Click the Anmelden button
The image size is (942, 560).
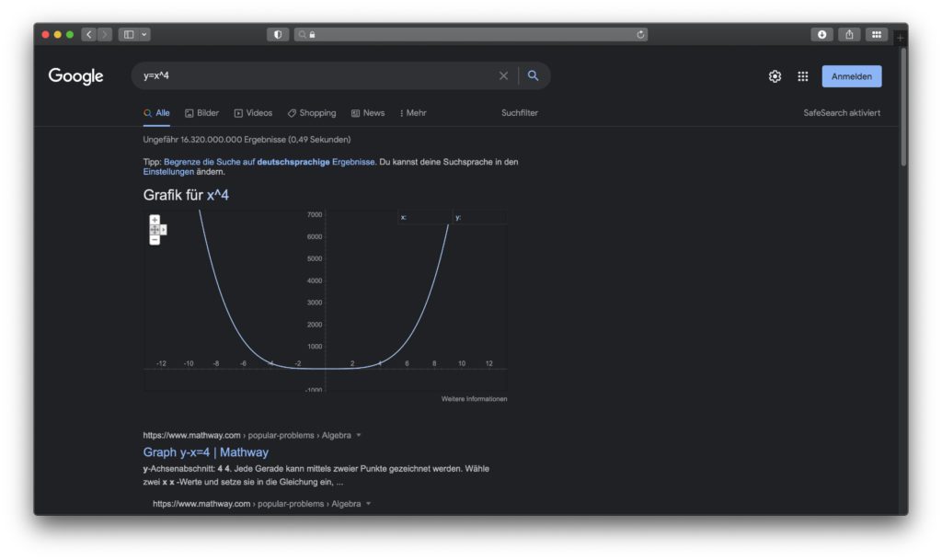click(851, 76)
